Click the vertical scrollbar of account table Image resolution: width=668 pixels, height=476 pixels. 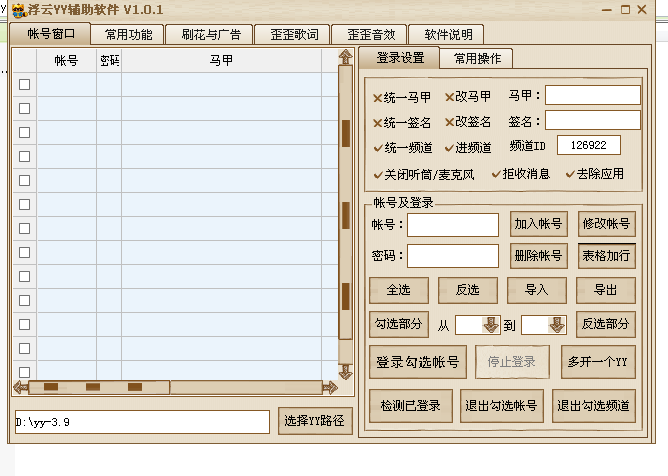346,214
